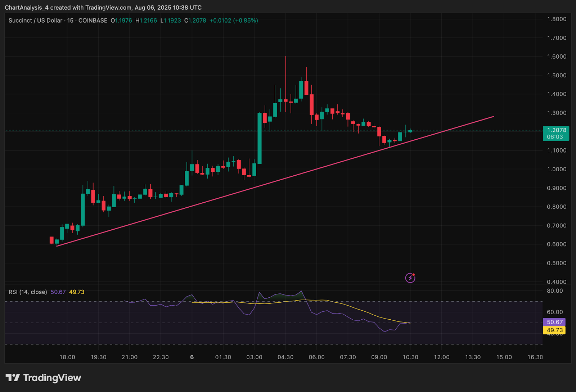Select the Succinct / US Dollar symbol title
576x392 pixels.
[35, 21]
